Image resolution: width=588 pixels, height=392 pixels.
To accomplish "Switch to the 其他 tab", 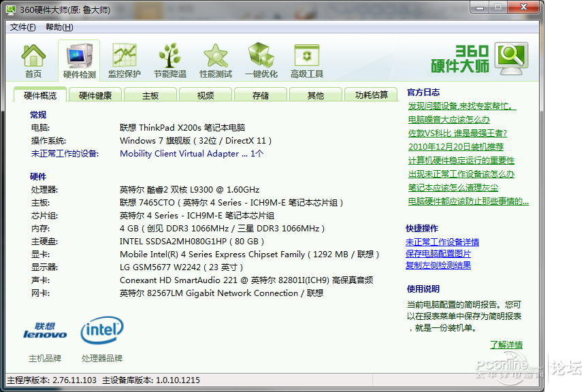I will coord(316,95).
